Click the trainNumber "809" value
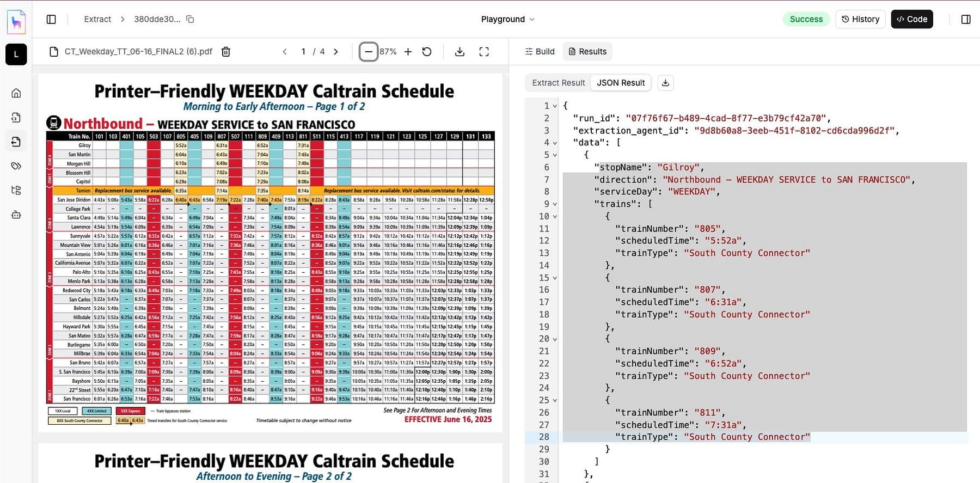The image size is (980, 483). (x=707, y=351)
